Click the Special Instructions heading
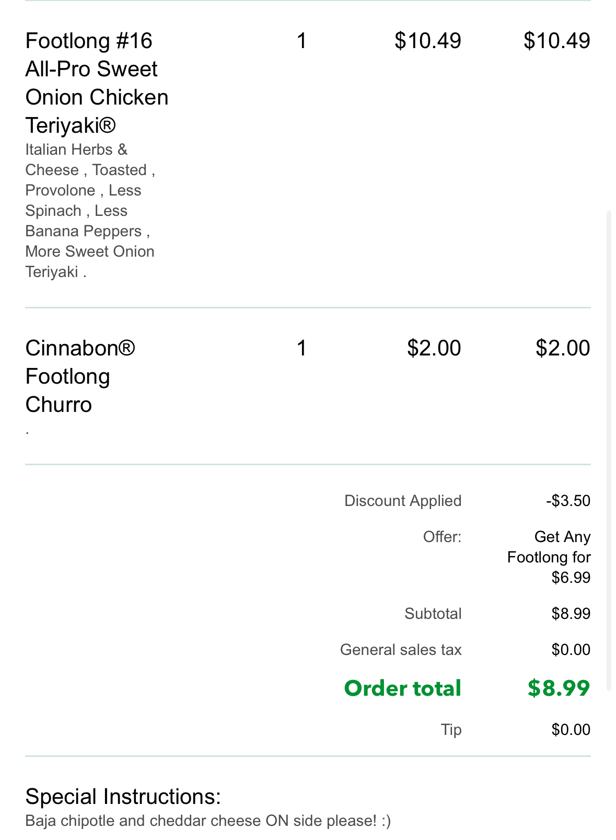 click(x=123, y=797)
